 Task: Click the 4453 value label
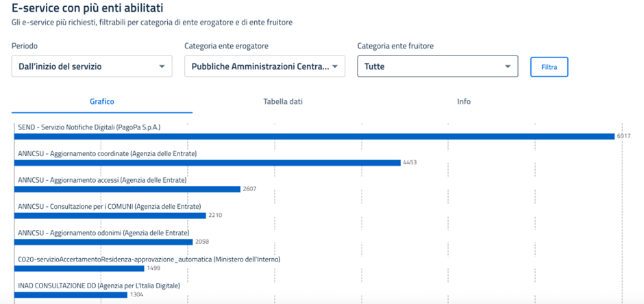click(x=410, y=162)
